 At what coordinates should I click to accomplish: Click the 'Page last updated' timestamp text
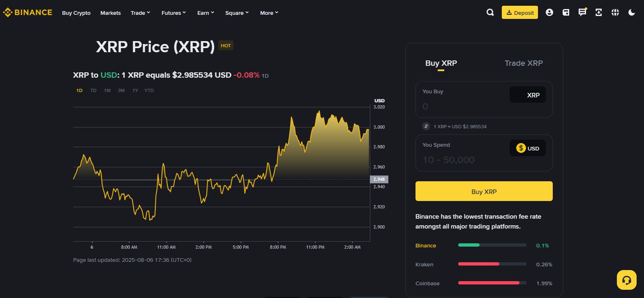[x=132, y=260]
